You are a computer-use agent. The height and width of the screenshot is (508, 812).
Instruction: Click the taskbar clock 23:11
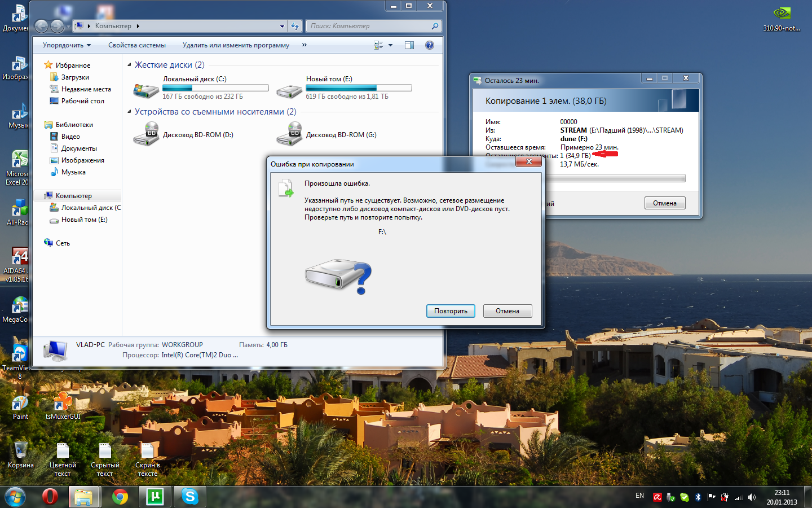click(x=782, y=493)
